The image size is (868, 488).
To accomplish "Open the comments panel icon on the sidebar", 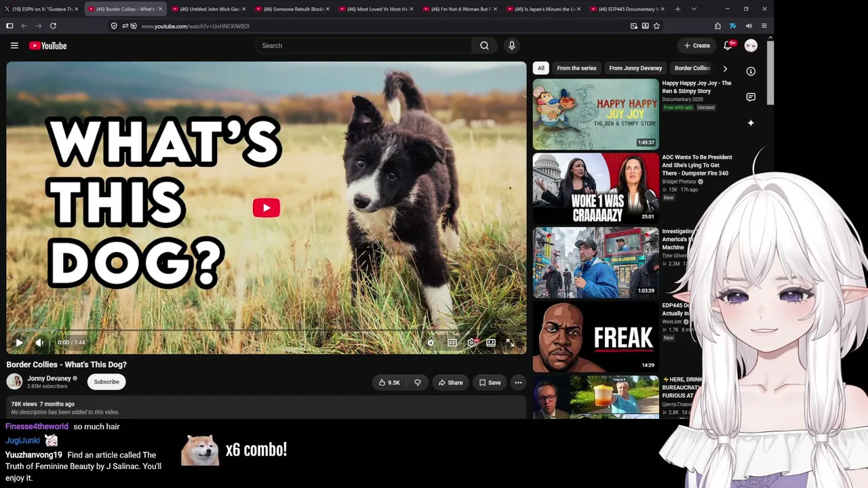I will [751, 97].
